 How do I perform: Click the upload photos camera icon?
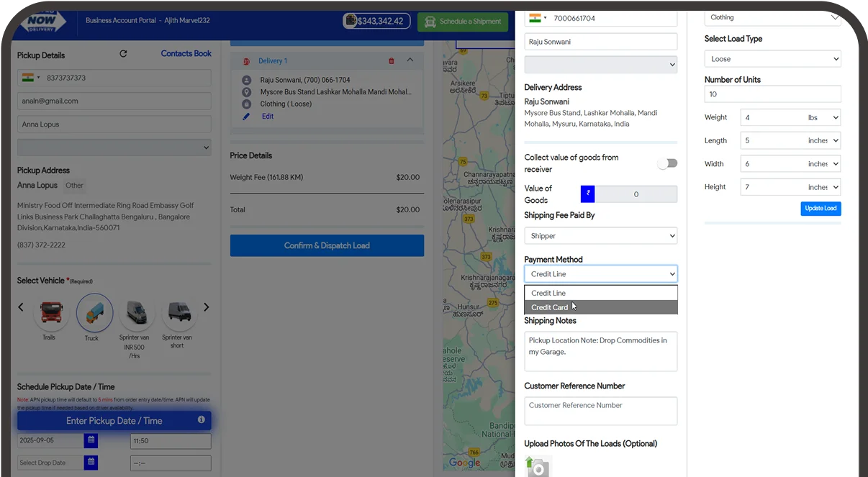tap(537, 466)
